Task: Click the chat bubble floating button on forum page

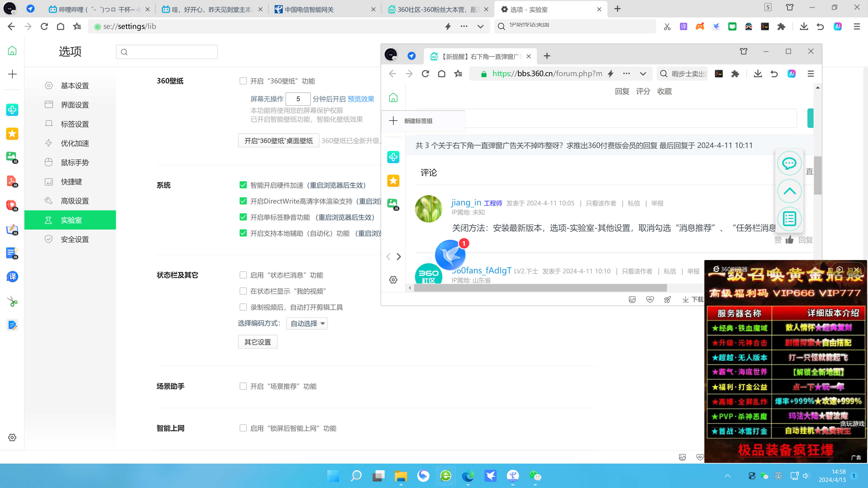Action: (x=789, y=163)
